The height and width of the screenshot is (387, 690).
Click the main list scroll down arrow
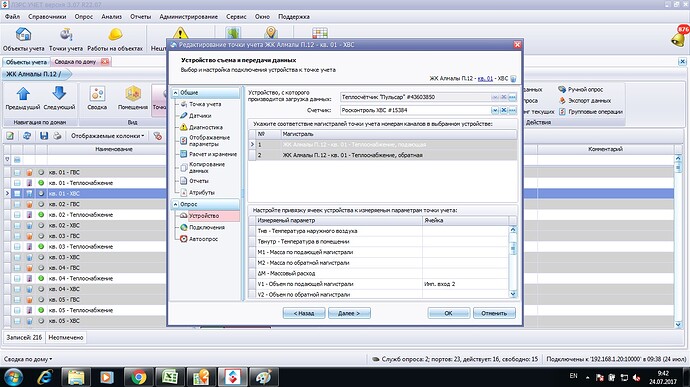[678, 324]
